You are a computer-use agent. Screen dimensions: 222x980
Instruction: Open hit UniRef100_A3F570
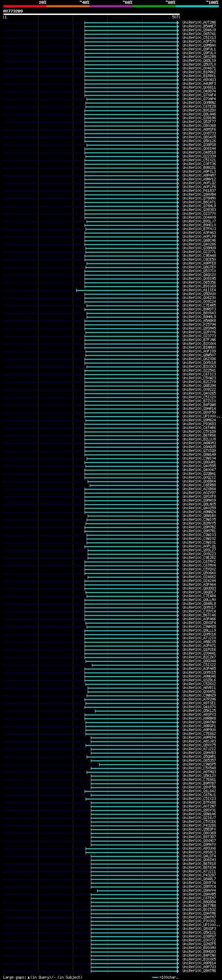coord(199,42)
